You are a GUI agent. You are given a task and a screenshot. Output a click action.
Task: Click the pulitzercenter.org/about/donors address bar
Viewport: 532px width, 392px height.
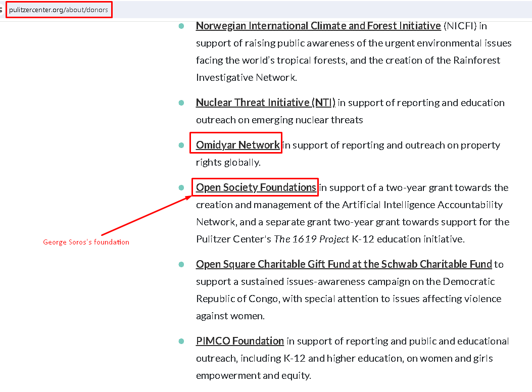coord(59,10)
